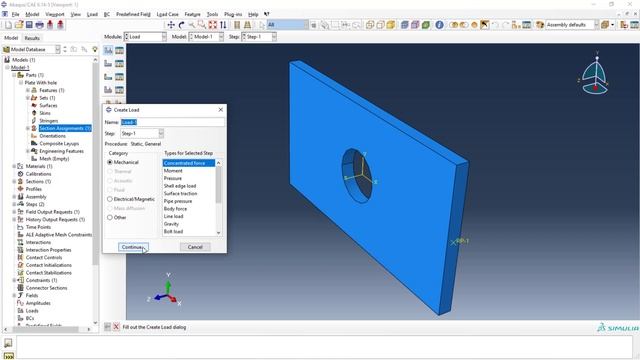Screen dimensions: 640x360
Task: Expand the Materials (1) tree node
Action: [14, 167]
